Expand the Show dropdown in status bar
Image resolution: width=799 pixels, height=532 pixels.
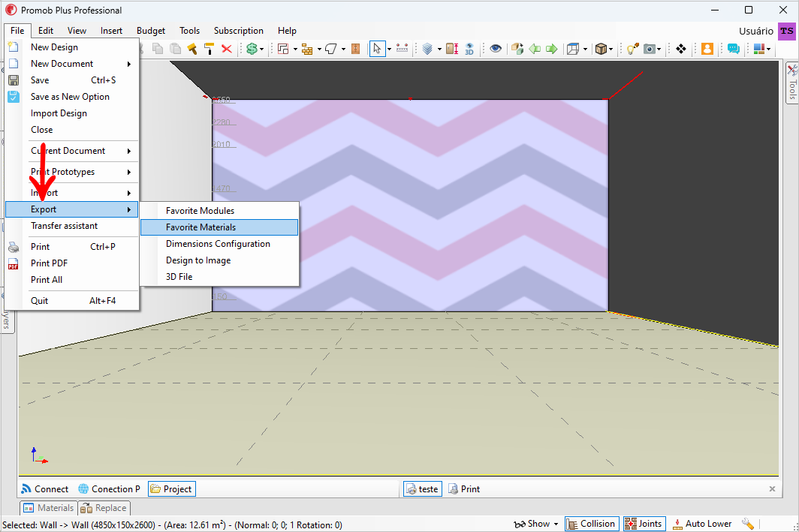pos(535,523)
